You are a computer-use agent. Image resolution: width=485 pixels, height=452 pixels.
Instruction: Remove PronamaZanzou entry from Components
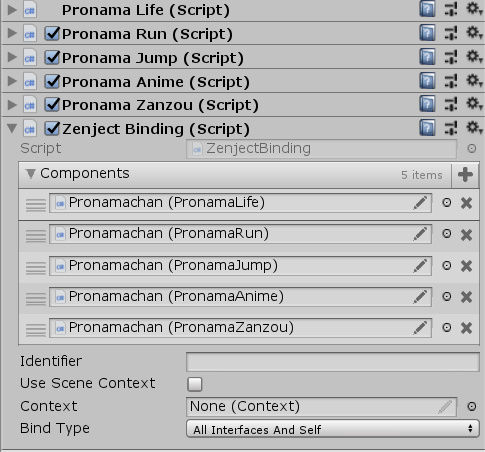coord(466,328)
